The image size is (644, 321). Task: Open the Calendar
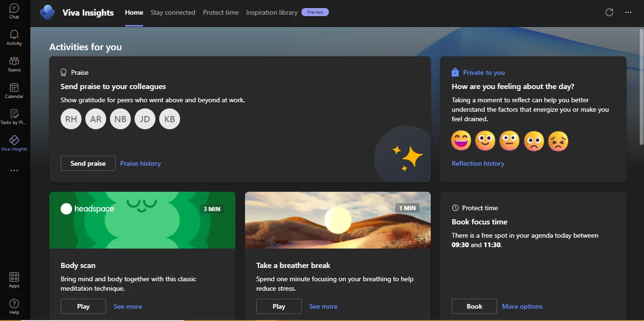(14, 90)
